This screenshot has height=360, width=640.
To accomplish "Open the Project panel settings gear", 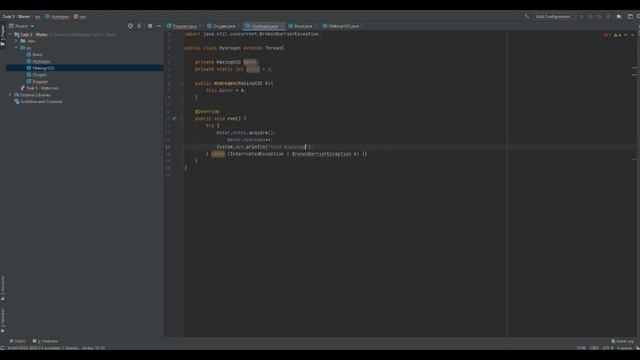I will (150, 26).
